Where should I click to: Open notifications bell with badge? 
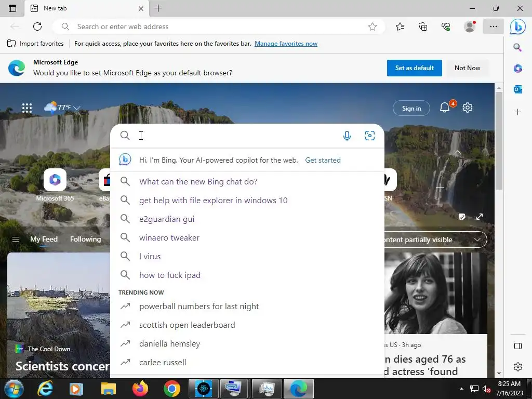click(x=445, y=108)
